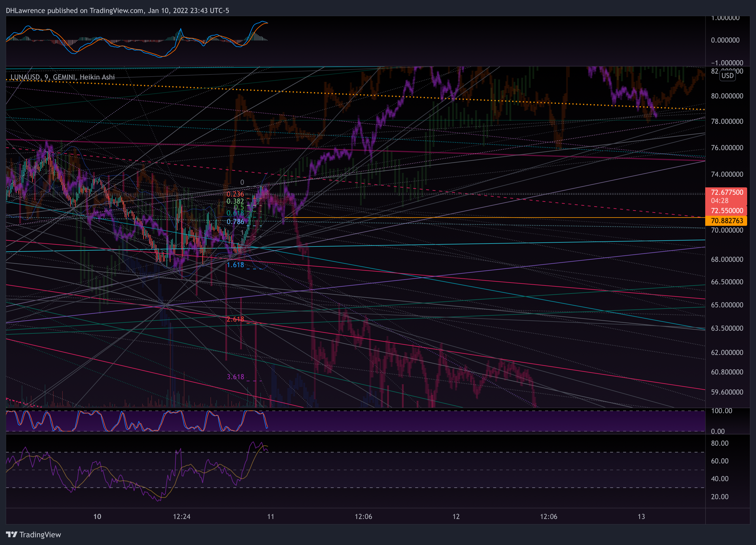756x545 pixels.
Task: Click the TradingView logo icon
Action: pyautogui.click(x=11, y=534)
